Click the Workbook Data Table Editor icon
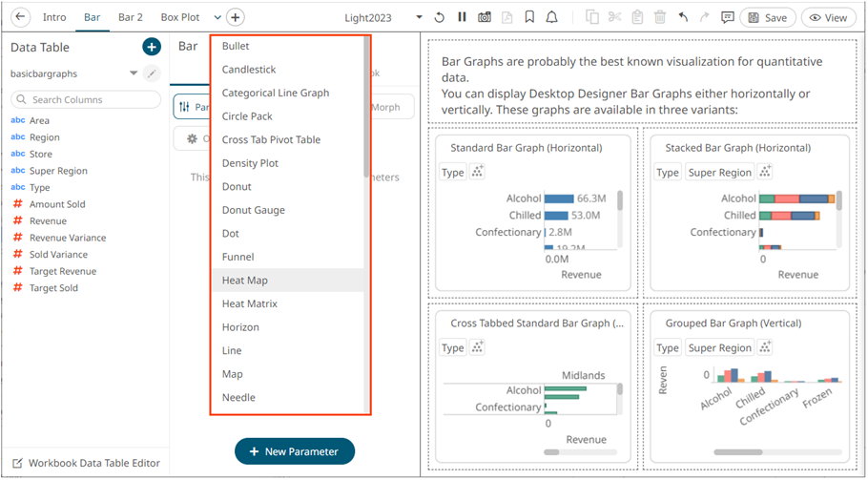This screenshot has height=480, width=868. (x=17, y=463)
